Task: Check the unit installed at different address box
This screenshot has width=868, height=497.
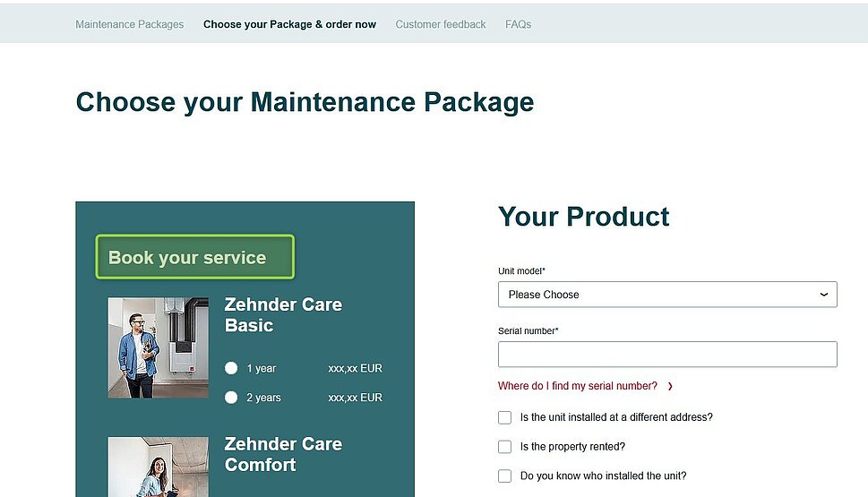Action: [505, 417]
